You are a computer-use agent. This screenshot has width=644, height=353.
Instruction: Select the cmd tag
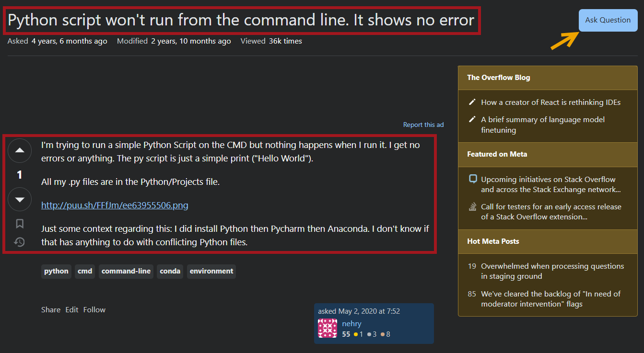point(85,271)
